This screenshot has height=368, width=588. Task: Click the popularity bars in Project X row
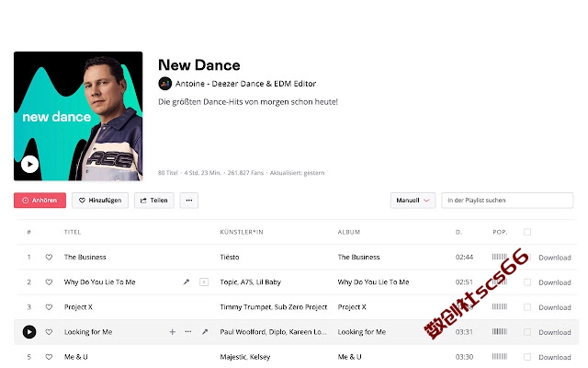(x=500, y=306)
